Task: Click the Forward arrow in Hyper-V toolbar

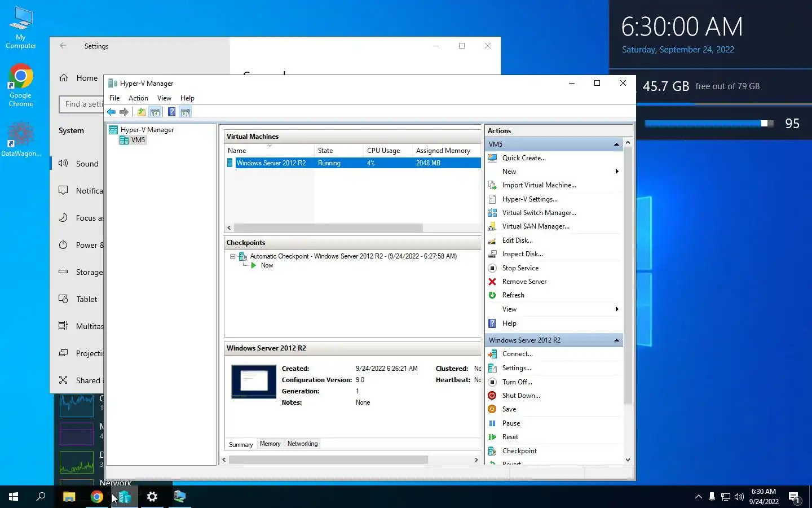Action: tap(124, 112)
